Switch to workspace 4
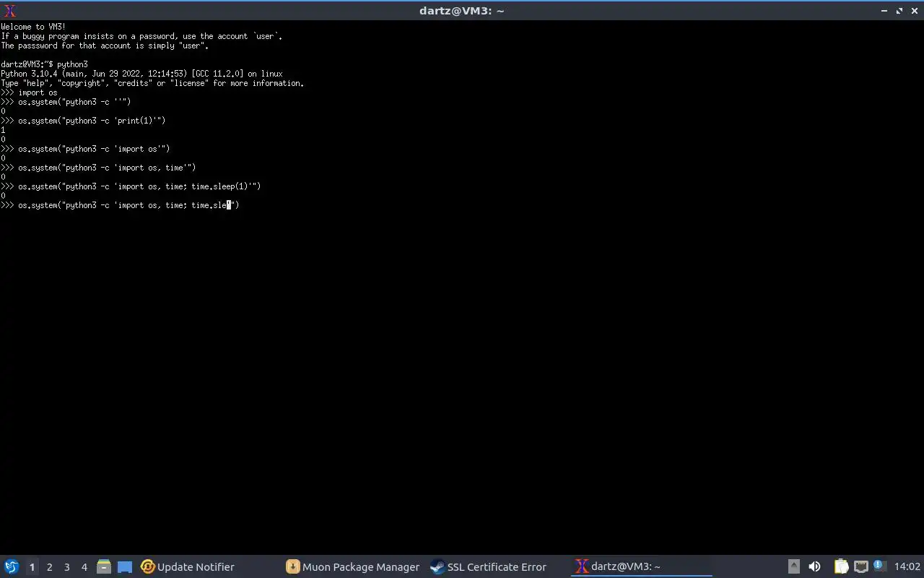The width and height of the screenshot is (924, 578). click(84, 567)
